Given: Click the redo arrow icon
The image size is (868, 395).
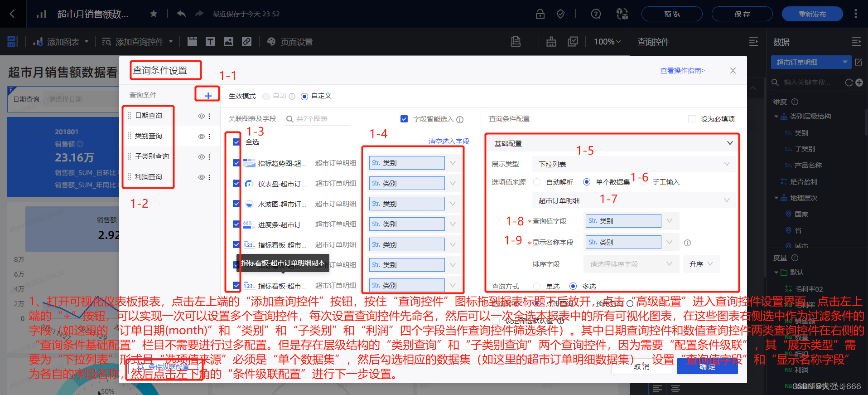Looking at the screenshot, I should point(199,14).
